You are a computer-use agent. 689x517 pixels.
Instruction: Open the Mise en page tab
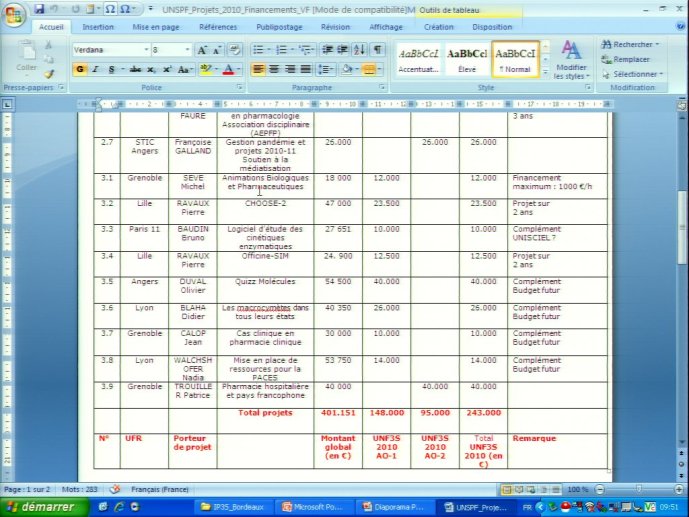[x=156, y=27]
